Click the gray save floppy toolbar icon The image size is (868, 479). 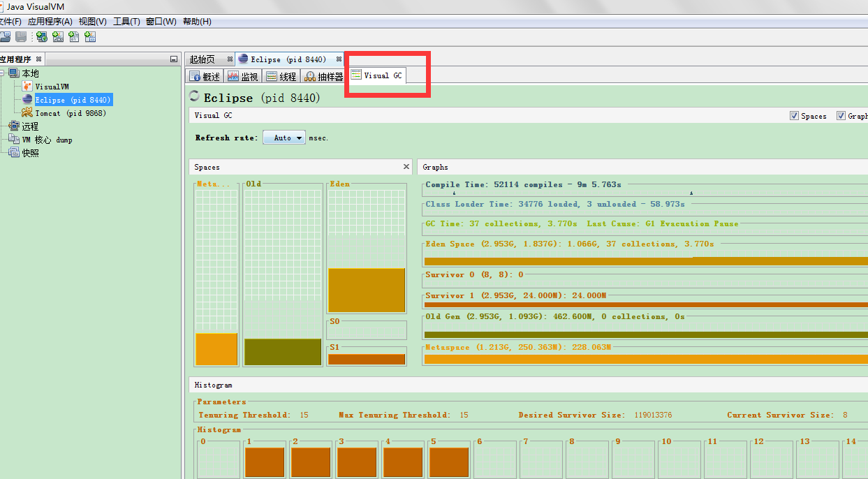(x=22, y=36)
